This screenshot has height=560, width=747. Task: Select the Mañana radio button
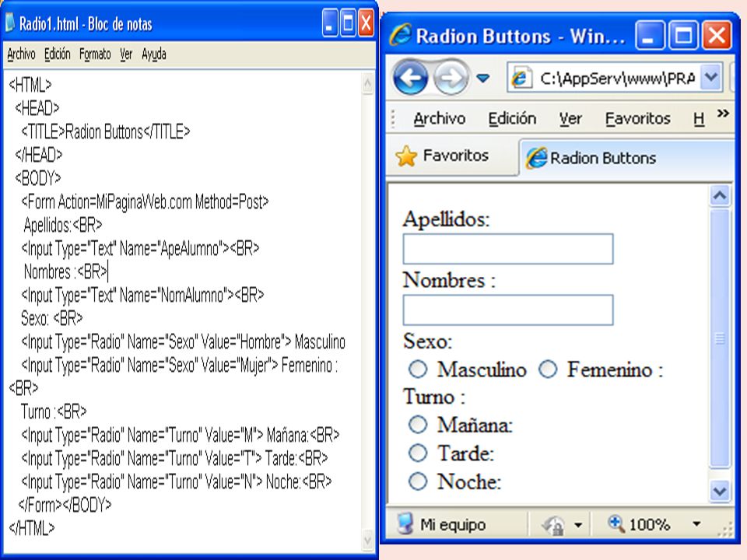[418, 425]
